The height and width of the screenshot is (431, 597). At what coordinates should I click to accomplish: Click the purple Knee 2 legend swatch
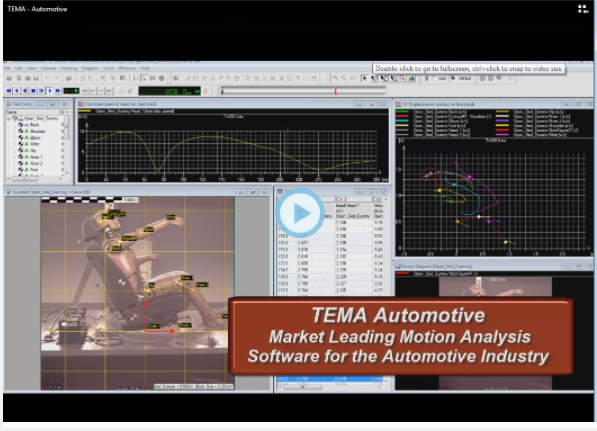[502, 121]
